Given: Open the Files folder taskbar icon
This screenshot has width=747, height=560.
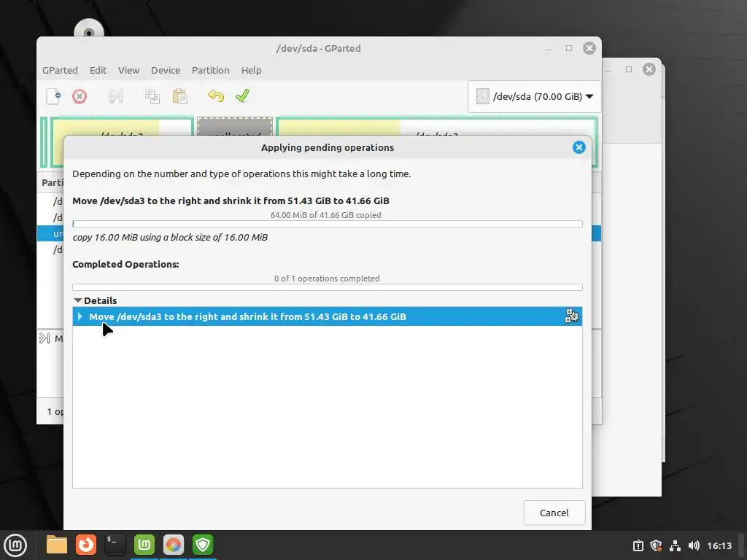Looking at the screenshot, I should coord(57,545).
